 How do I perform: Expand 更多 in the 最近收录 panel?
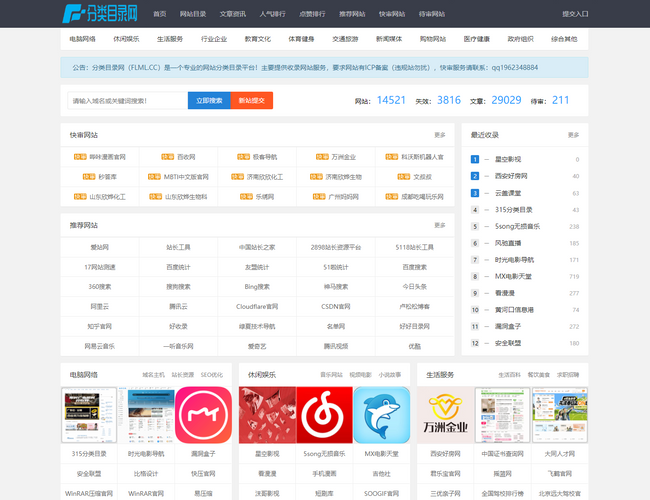tap(573, 135)
